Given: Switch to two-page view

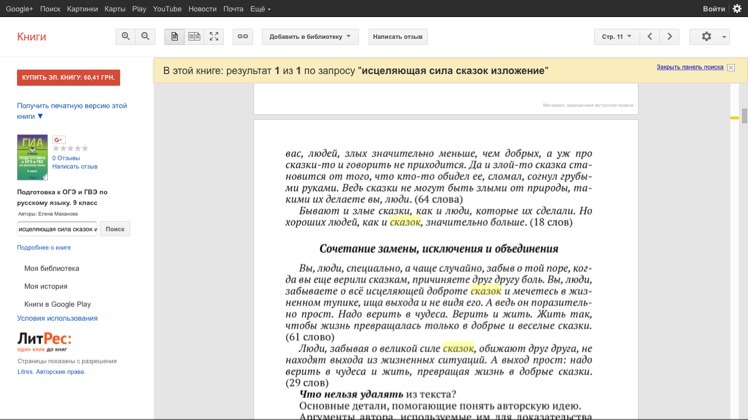Looking at the screenshot, I should pyautogui.click(x=195, y=37).
